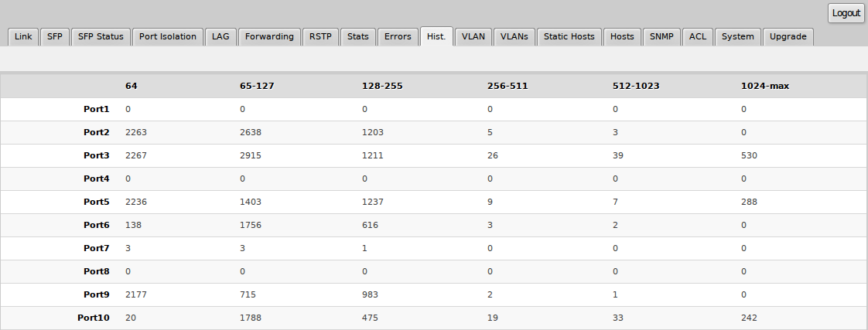Go to the Hosts tab
The image size is (868, 330).
622,37
